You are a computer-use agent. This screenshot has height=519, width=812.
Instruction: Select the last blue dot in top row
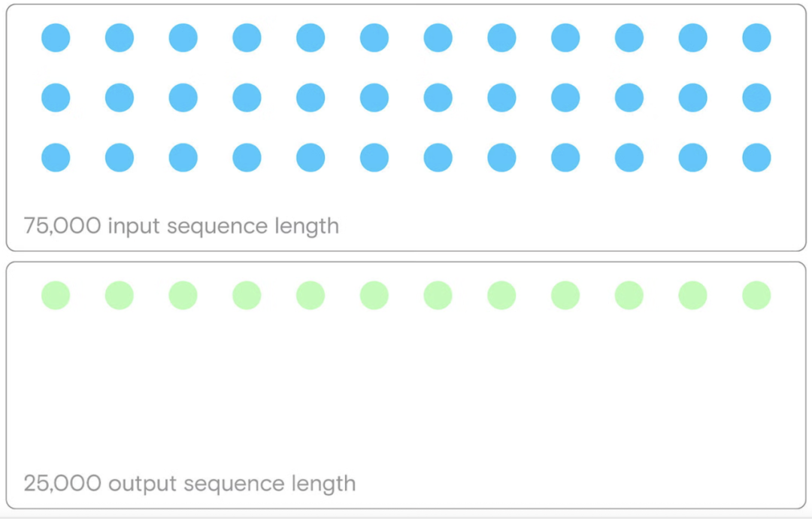tap(756, 38)
